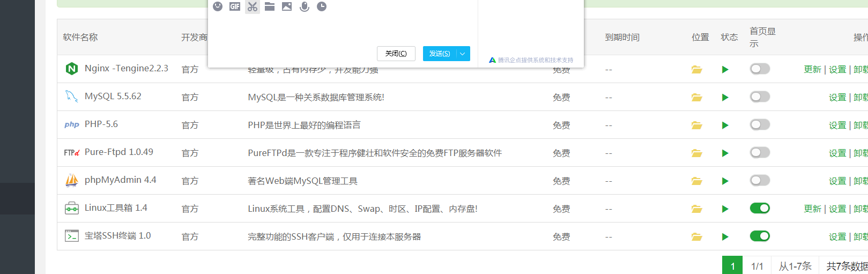
Task: Click Linux工具箱 status play icon
Action: (725, 209)
